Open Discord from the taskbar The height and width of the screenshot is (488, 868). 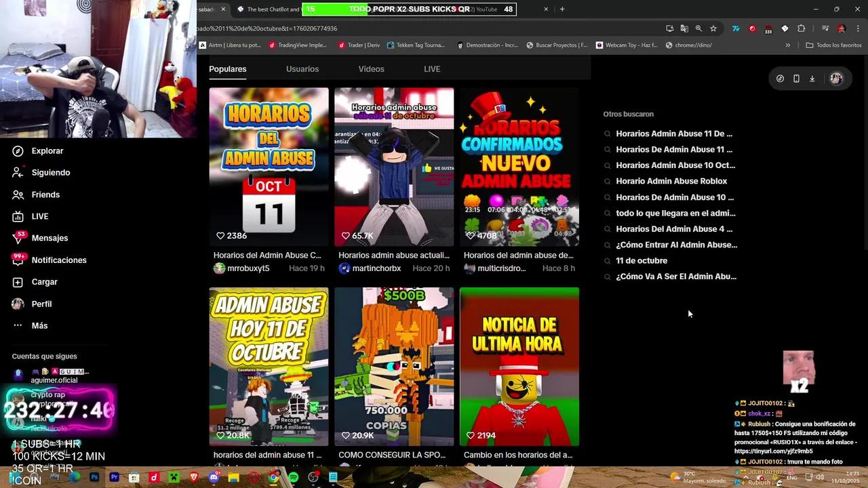point(214,477)
